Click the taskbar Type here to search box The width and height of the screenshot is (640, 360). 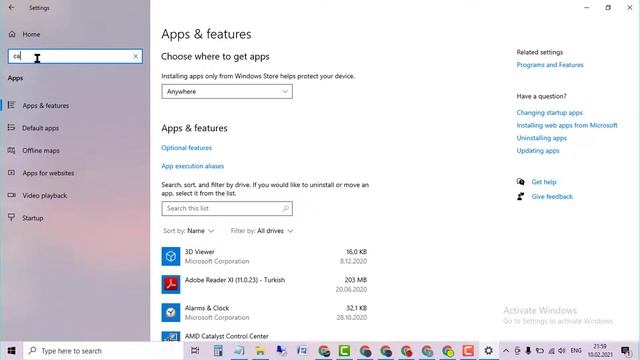coord(104,351)
